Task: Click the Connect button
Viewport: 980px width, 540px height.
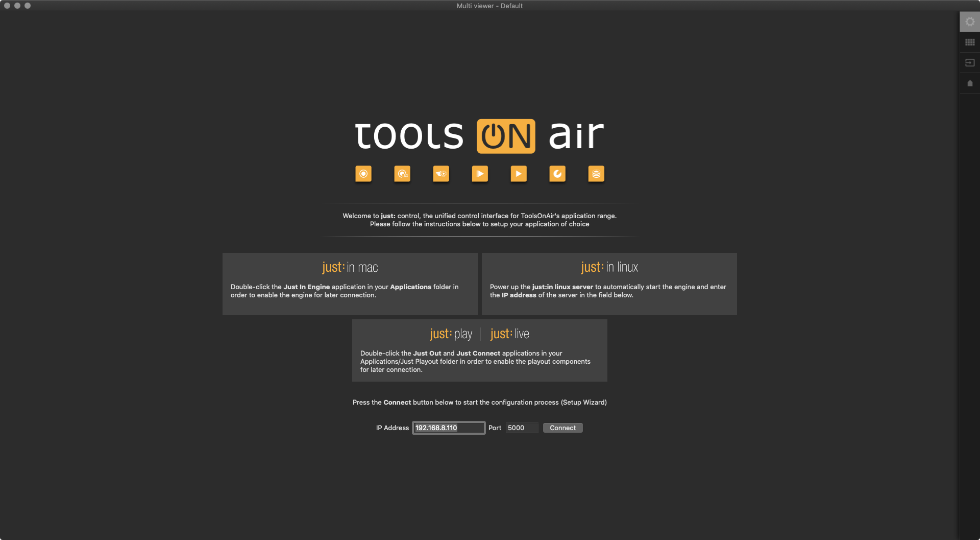Action: click(x=562, y=428)
